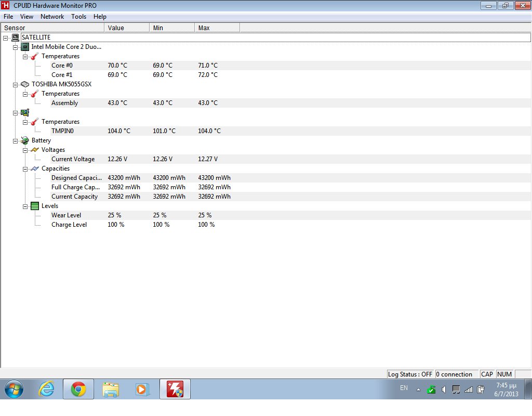532x416 pixels.
Task: Click the green Levels icon
Action: [35, 206]
